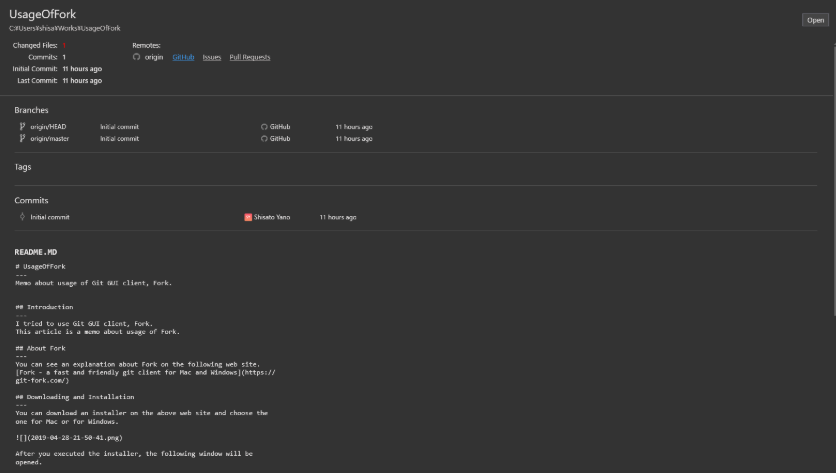Click the 11 hours ago time in commit row

click(x=338, y=217)
